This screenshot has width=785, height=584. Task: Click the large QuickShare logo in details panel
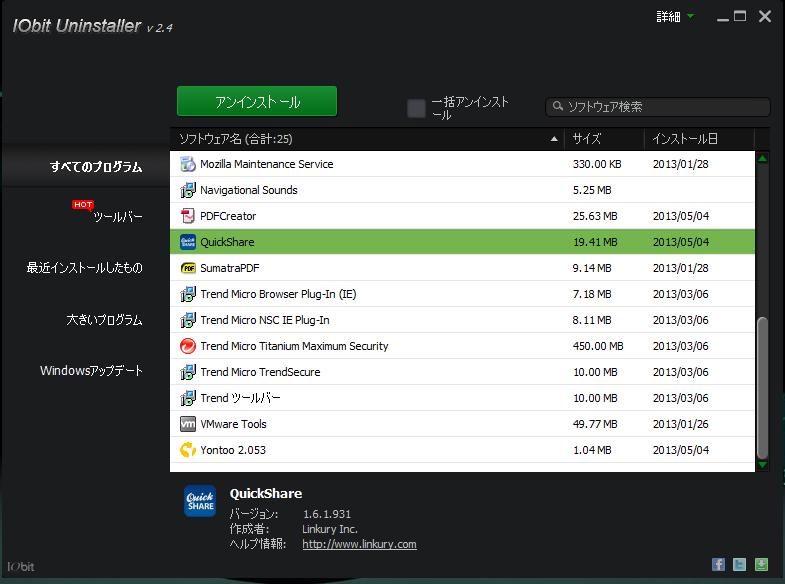[x=200, y=501]
